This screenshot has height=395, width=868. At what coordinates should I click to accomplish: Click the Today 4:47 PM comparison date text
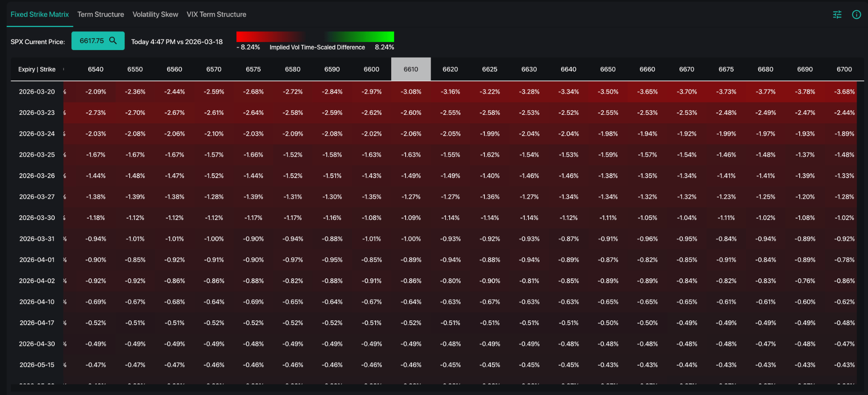coord(177,42)
